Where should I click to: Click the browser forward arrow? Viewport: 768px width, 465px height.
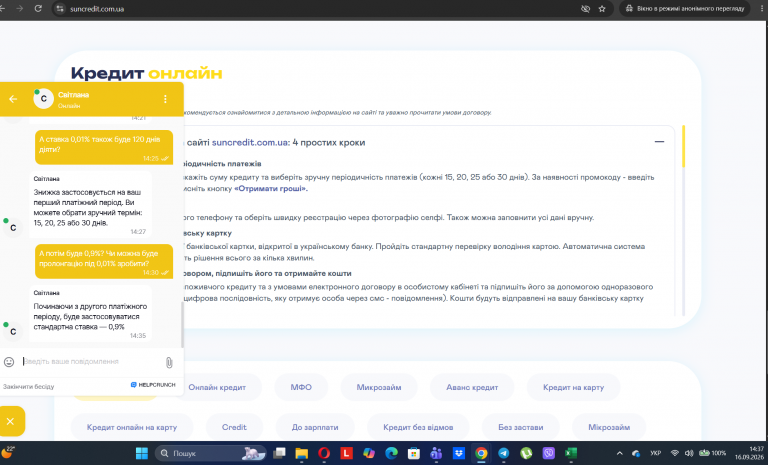point(20,8)
